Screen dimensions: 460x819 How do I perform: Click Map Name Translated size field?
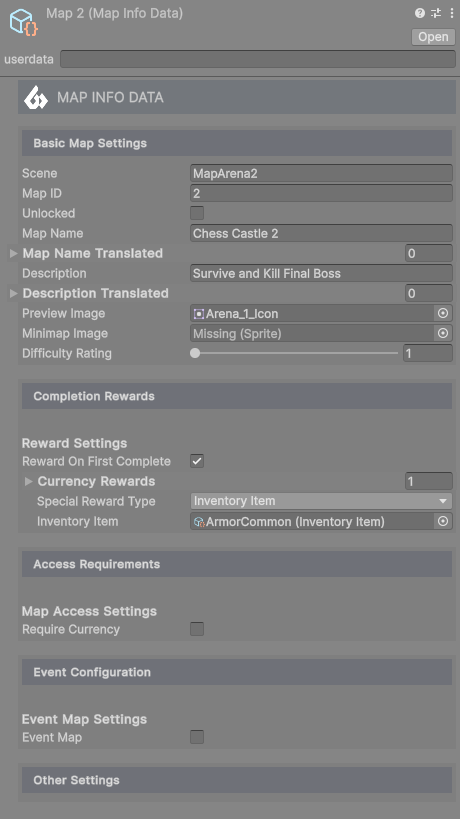point(429,253)
